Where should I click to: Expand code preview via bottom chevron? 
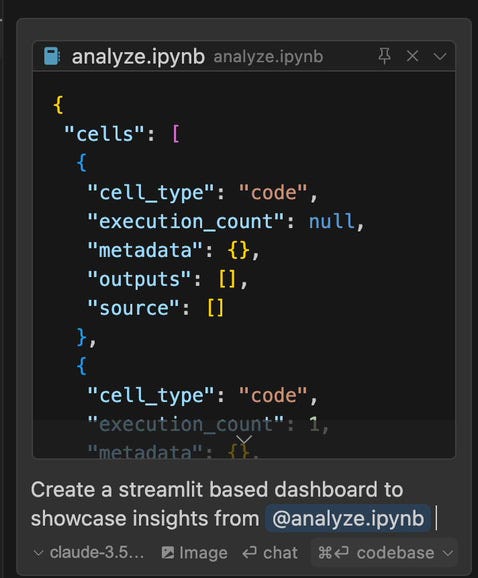click(244, 439)
